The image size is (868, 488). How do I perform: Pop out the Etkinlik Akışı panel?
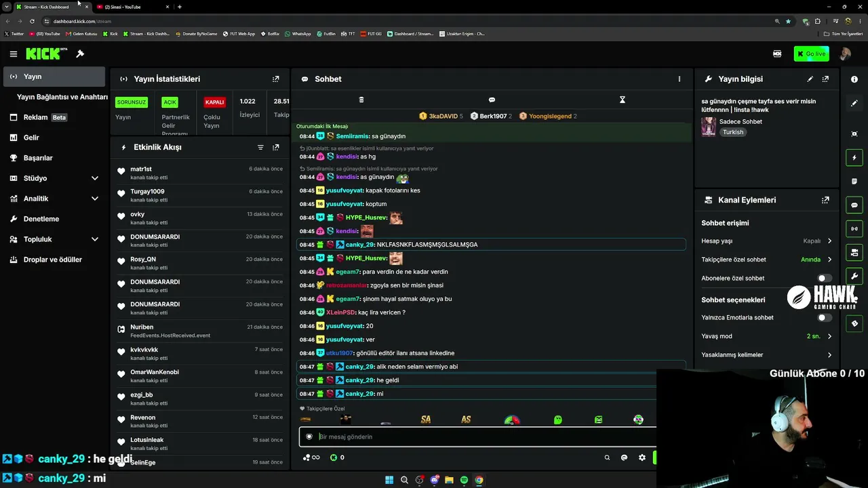[x=275, y=147]
